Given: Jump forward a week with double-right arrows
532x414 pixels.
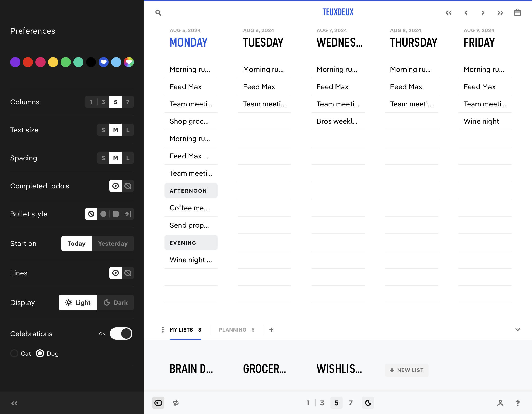Looking at the screenshot, I should click(500, 13).
